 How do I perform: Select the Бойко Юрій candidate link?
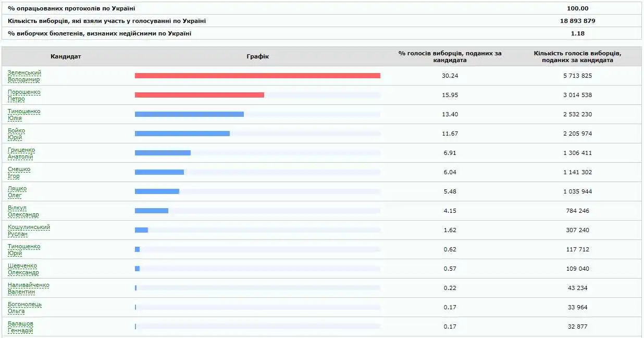click(x=16, y=134)
